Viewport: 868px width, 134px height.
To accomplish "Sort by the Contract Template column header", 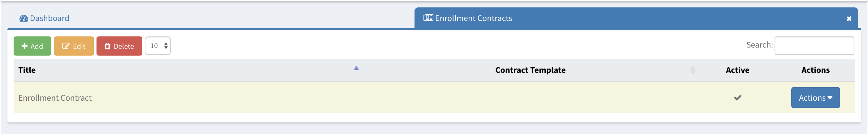I will click(x=530, y=70).
